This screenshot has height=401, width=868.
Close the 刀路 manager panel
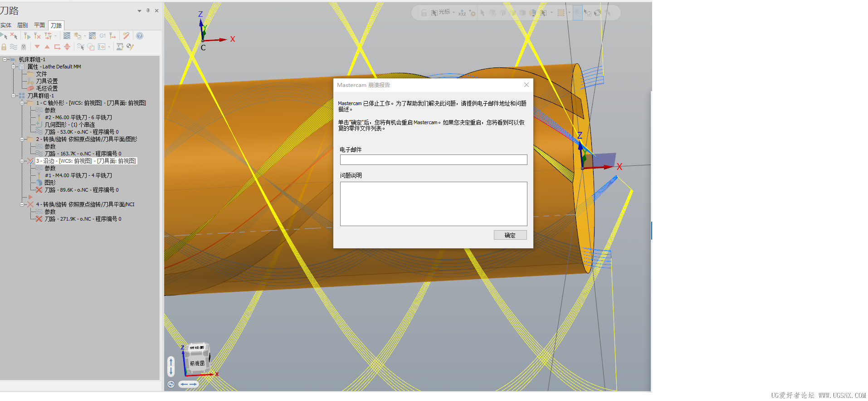pos(156,10)
